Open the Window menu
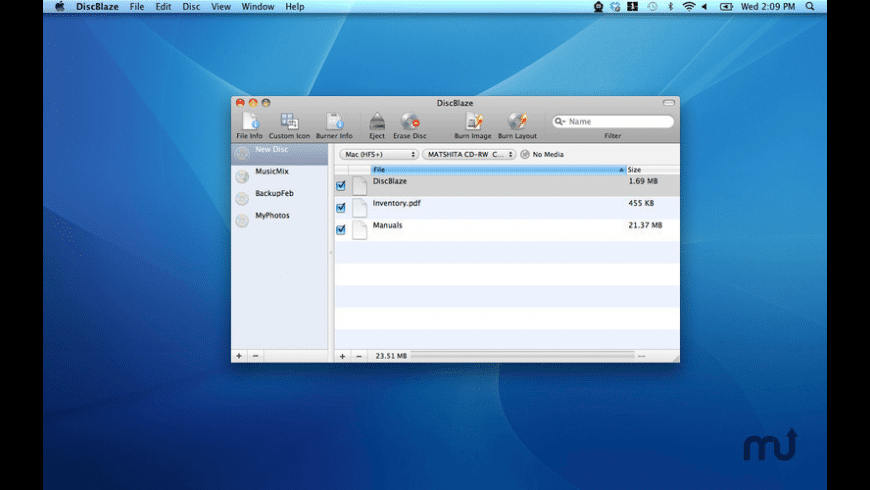The width and height of the screenshot is (870, 490). [x=257, y=7]
